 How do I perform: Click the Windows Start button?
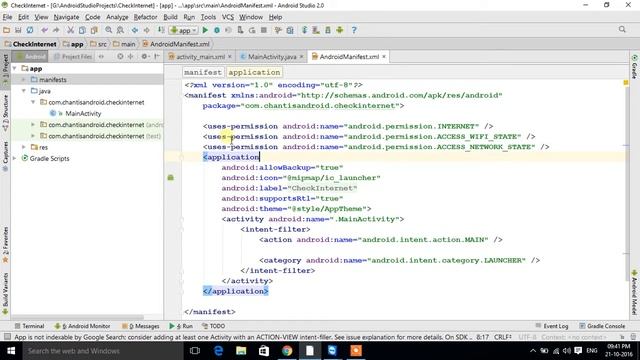(11, 351)
